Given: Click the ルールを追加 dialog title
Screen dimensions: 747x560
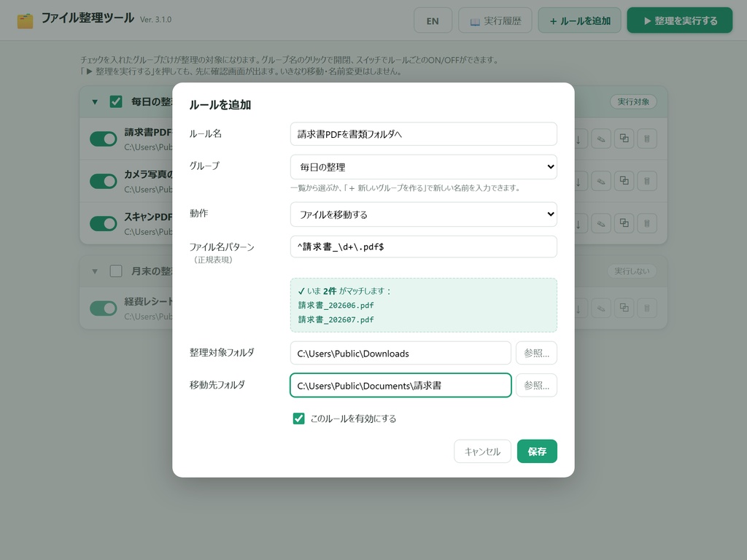Looking at the screenshot, I should tap(220, 105).
